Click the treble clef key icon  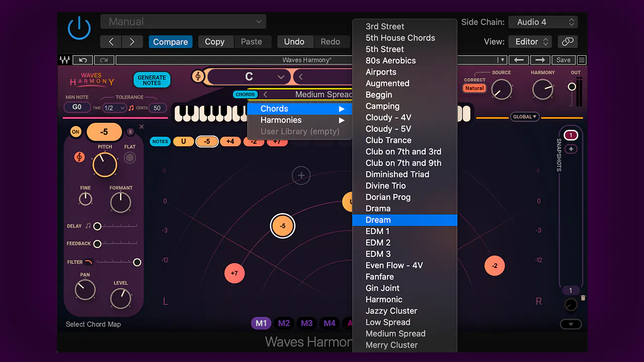click(x=198, y=76)
